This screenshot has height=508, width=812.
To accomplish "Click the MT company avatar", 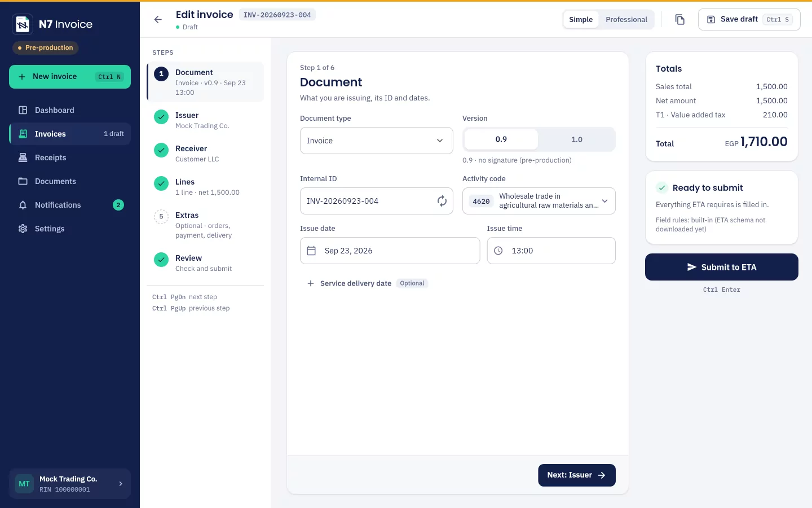I will tap(24, 484).
